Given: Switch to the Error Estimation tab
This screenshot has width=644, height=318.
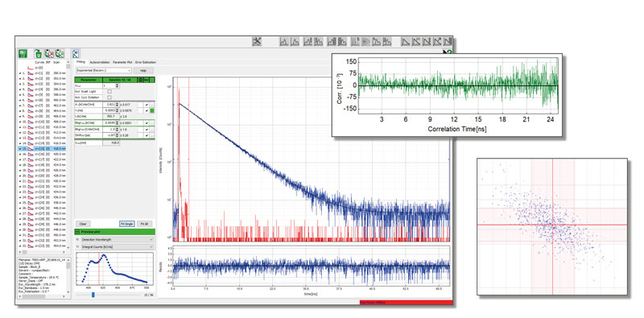Looking at the screenshot, I should click(146, 63).
